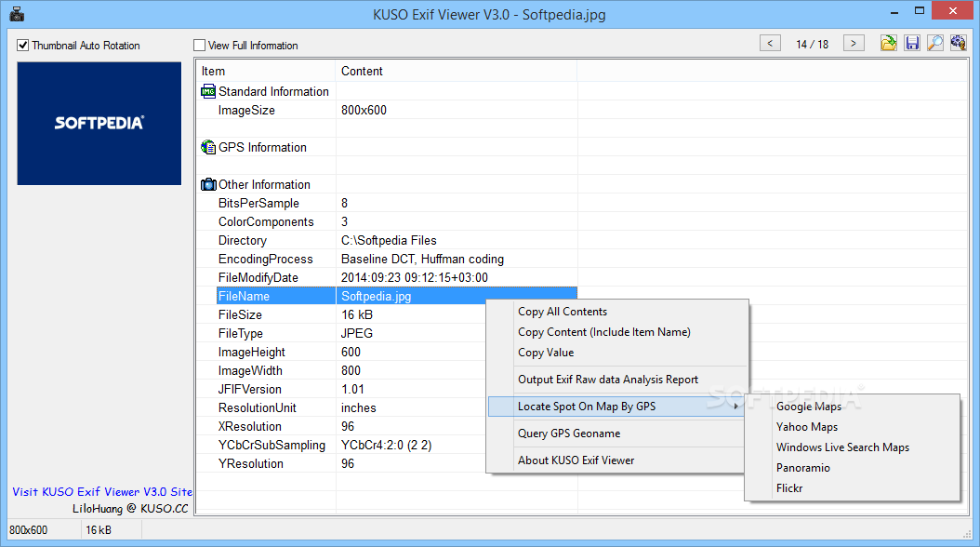Click the Item column header
980x547 pixels.
click(x=266, y=72)
